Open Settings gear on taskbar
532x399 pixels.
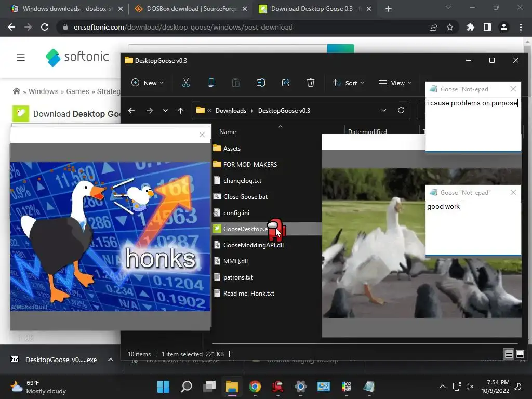[301, 387]
